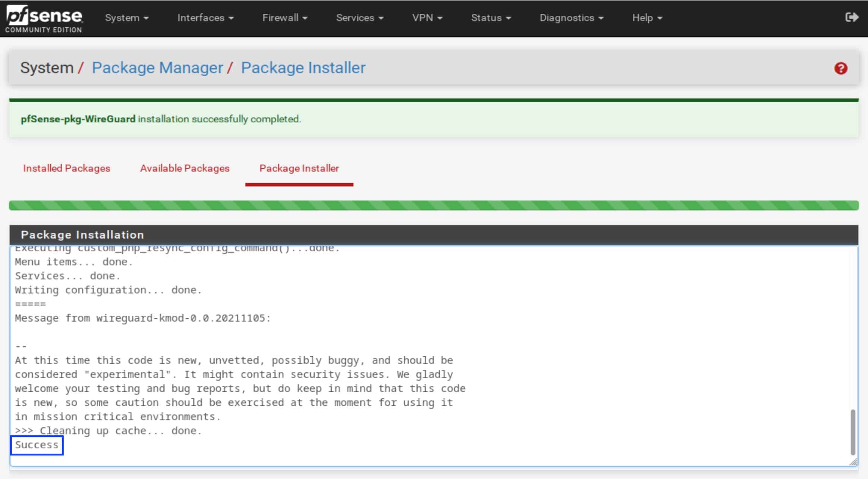This screenshot has height=479, width=868.
Task: Click the green installation progress bar
Action: click(x=434, y=206)
